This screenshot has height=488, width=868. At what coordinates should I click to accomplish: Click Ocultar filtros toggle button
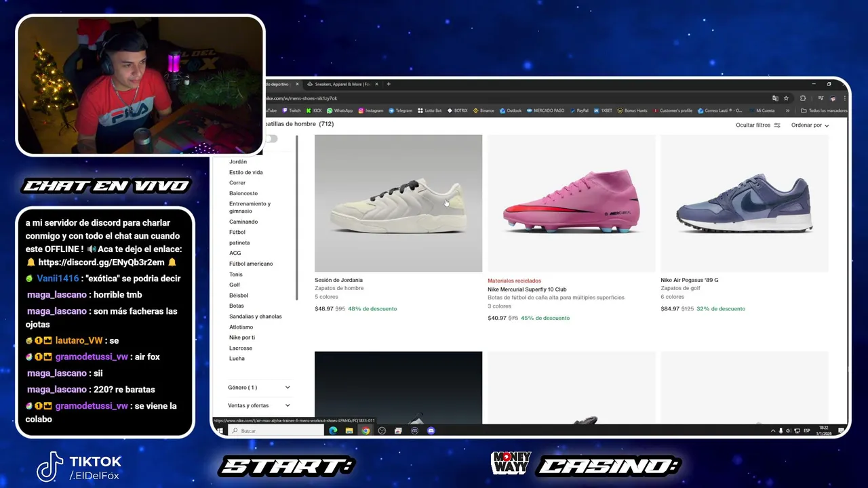[x=758, y=125]
